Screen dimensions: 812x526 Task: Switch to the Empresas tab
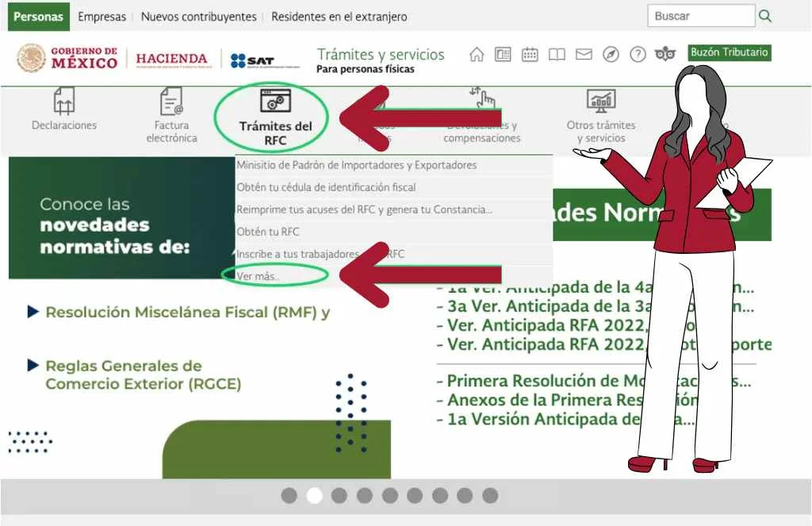tap(101, 17)
